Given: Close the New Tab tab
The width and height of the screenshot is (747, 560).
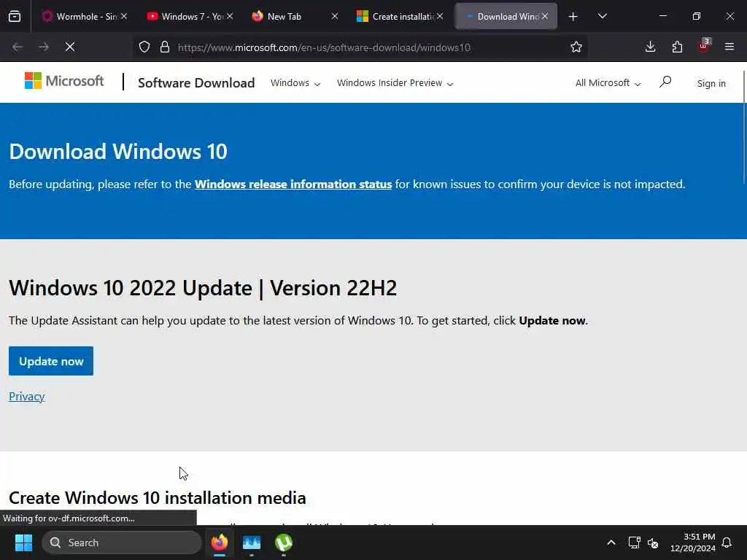Looking at the screenshot, I should pyautogui.click(x=335, y=16).
